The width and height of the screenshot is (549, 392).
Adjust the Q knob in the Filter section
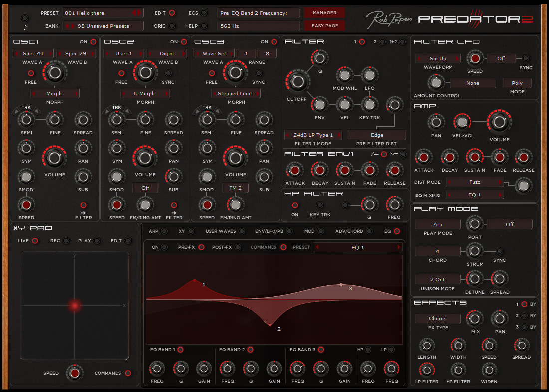[319, 58]
